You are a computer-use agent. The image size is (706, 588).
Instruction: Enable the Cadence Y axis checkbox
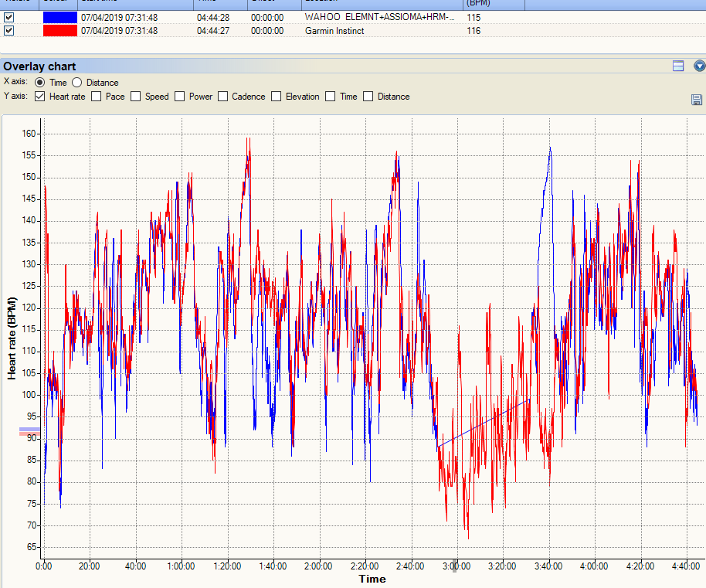click(x=222, y=97)
